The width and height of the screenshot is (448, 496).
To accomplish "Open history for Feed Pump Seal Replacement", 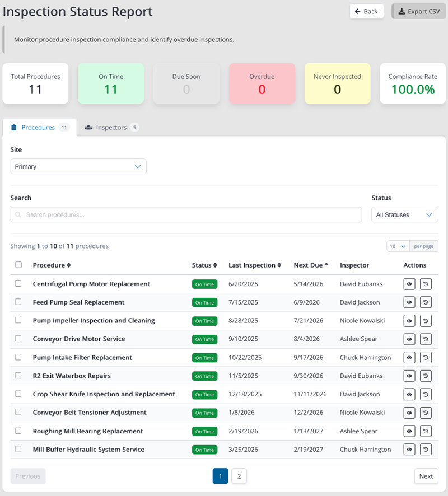I will point(426,302).
